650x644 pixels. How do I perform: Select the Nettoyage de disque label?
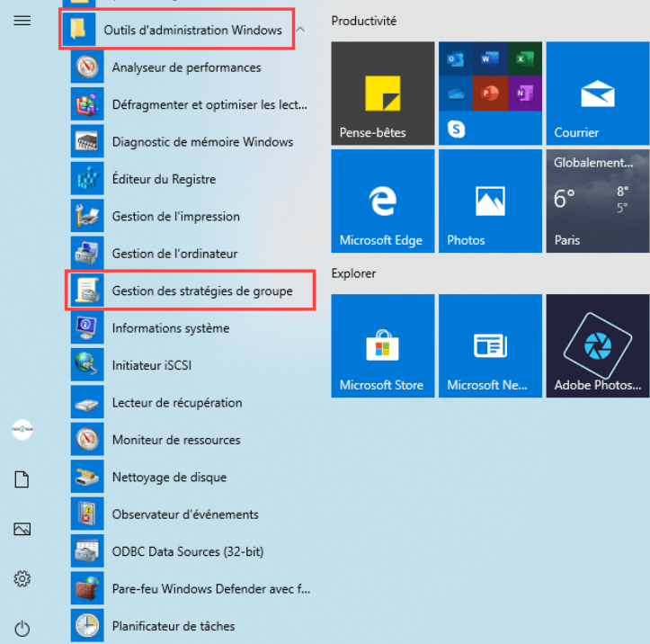pos(170,477)
